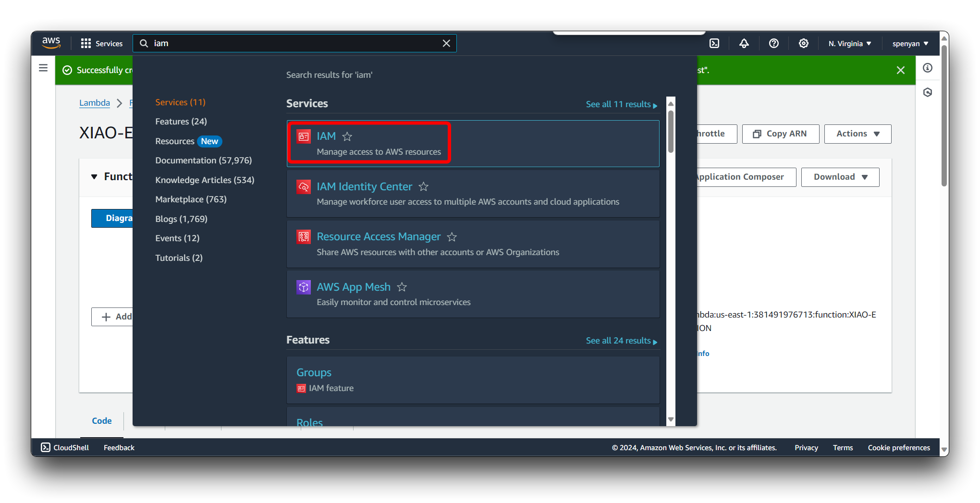See all 11 service results
This screenshot has height=503, width=980.
click(621, 104)
